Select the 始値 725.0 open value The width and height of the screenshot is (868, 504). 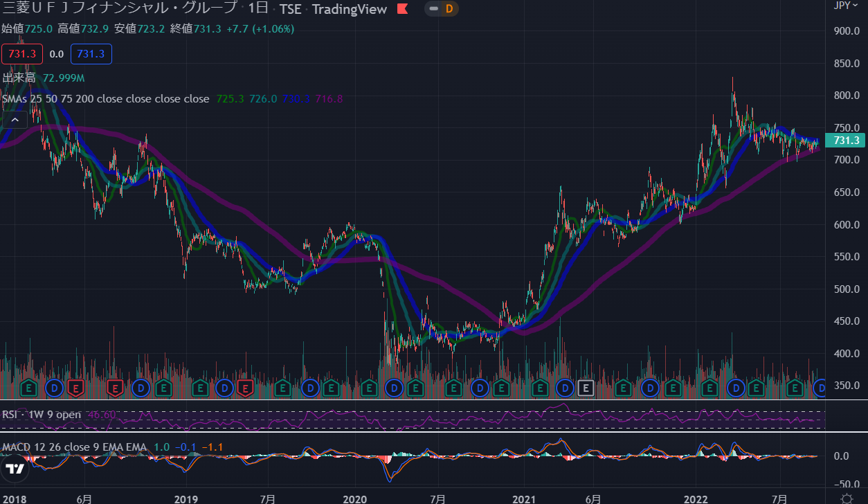pyautogui.click(x=27, y=28)
